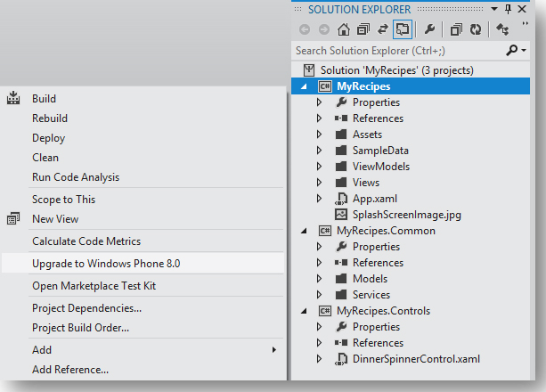Expand the ViewModels folder

tap(319, 167)
